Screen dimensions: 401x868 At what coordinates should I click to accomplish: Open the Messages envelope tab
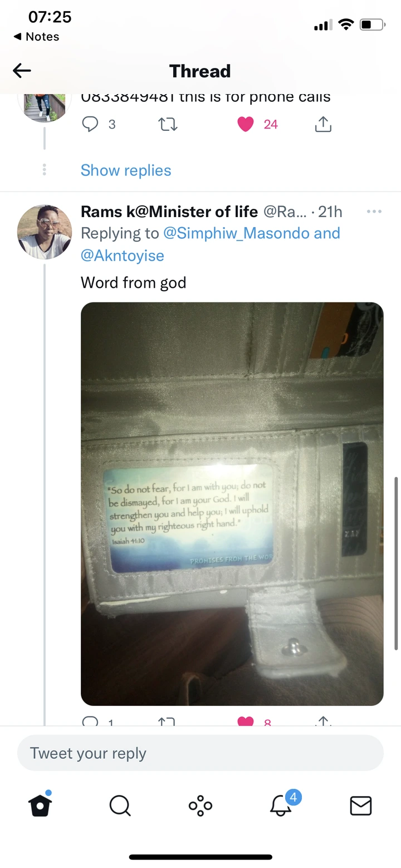tap(361, 805)
